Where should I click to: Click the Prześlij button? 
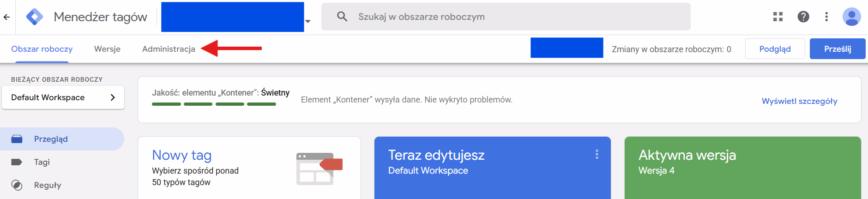838,49
